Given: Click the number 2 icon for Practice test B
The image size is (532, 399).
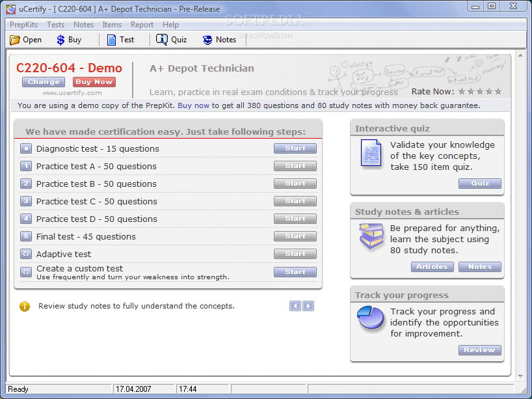Looking at the screenshot, I should (x=26, y=184).
